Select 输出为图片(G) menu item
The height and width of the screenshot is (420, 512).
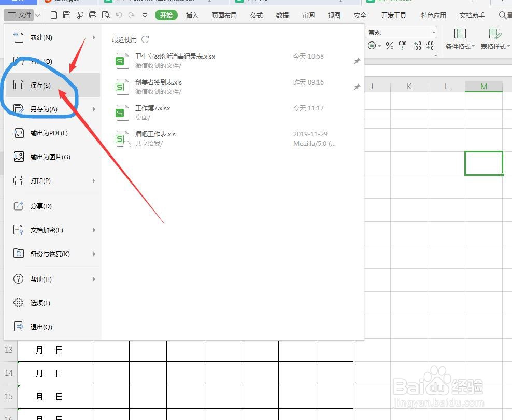coord(52,157)
